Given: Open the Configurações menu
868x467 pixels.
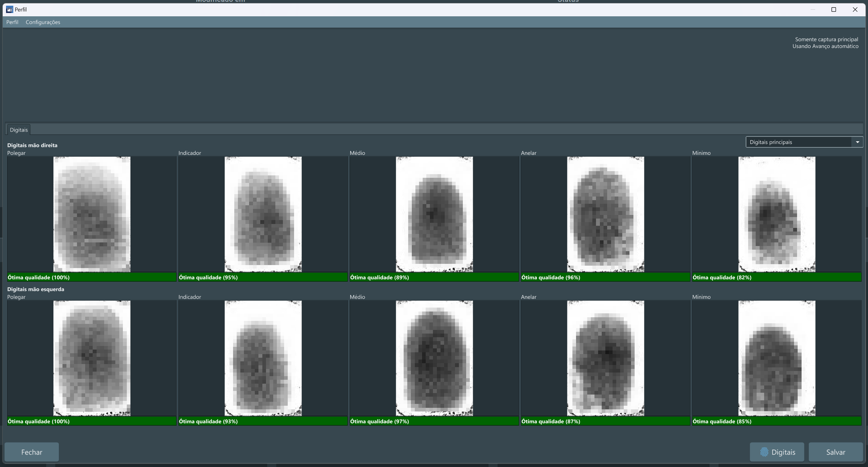Looking at the screenshot, I should 43,22.
